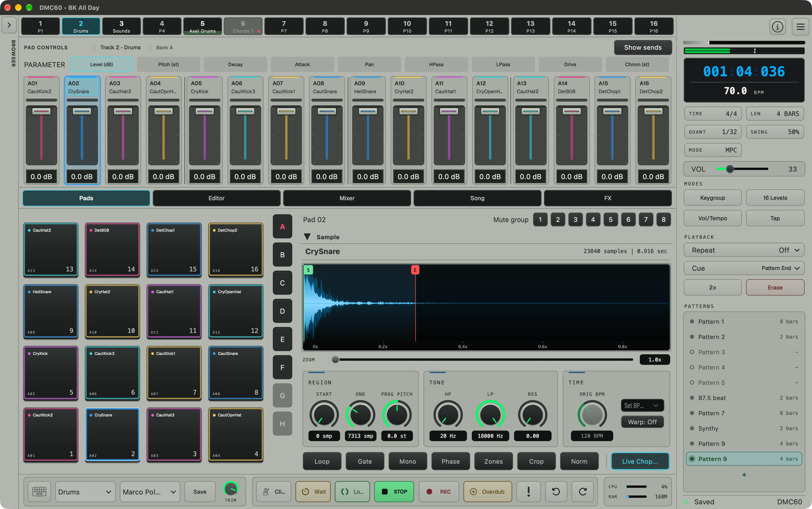
Task: Open the on-screen keyboard icon
Action: click(x=39, y=491)
